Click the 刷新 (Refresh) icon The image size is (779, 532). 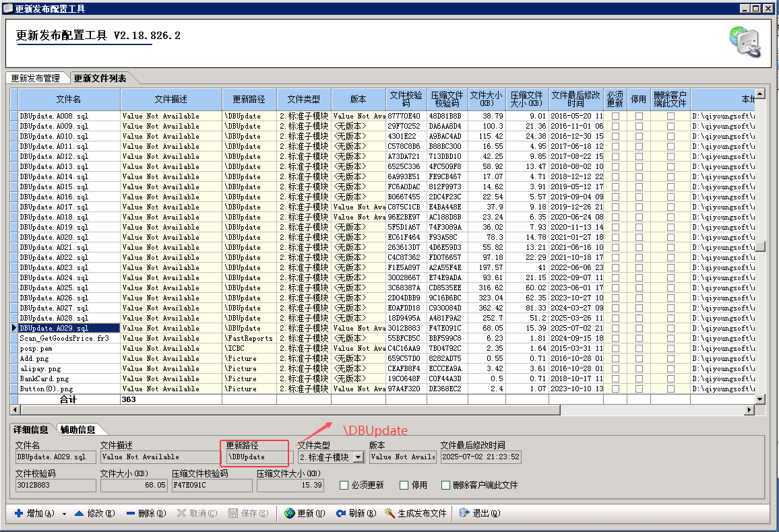tap(341, 513)
